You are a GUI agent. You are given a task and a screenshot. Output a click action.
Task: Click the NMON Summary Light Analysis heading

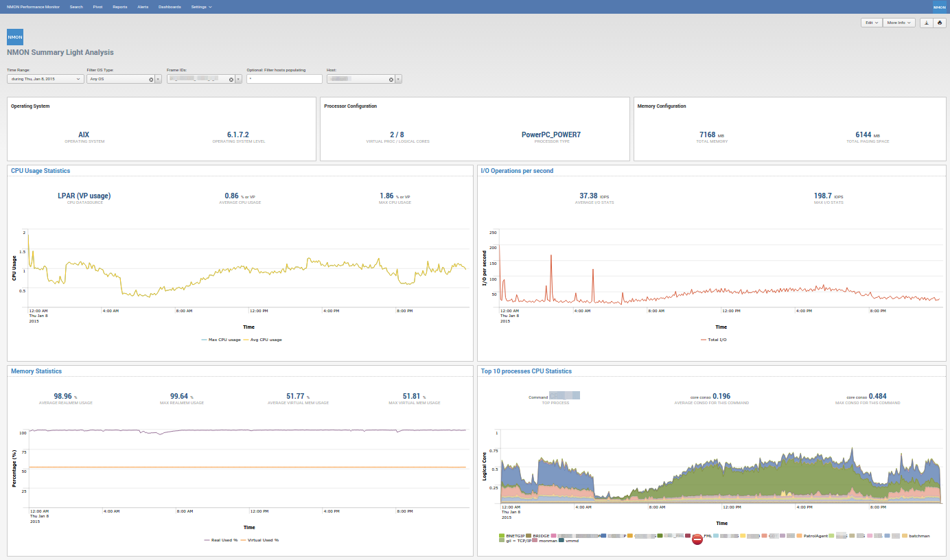(x=60, y=52)
